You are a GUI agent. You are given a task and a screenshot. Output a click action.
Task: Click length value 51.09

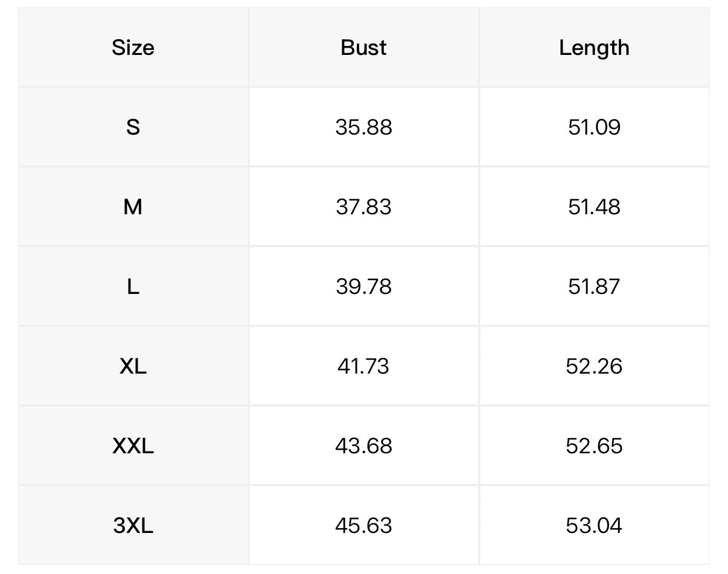pos(594,127)
